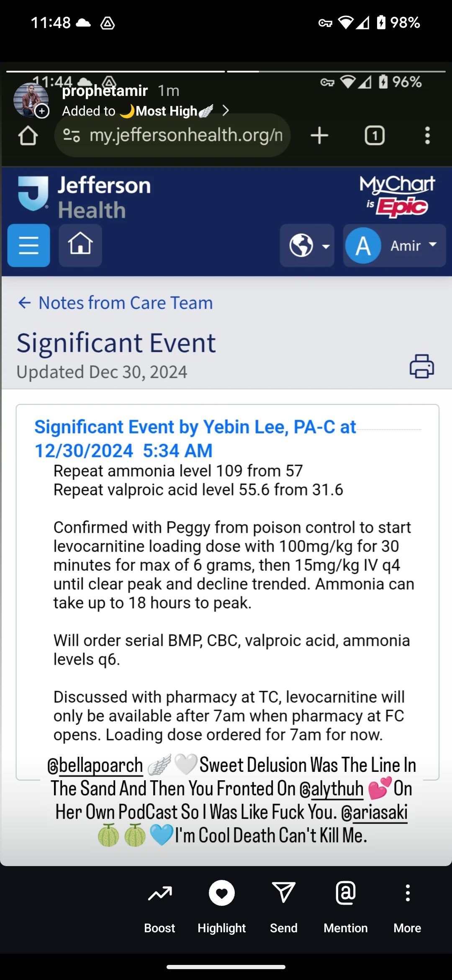Tap the Mention @ icon

coord(346,892)
